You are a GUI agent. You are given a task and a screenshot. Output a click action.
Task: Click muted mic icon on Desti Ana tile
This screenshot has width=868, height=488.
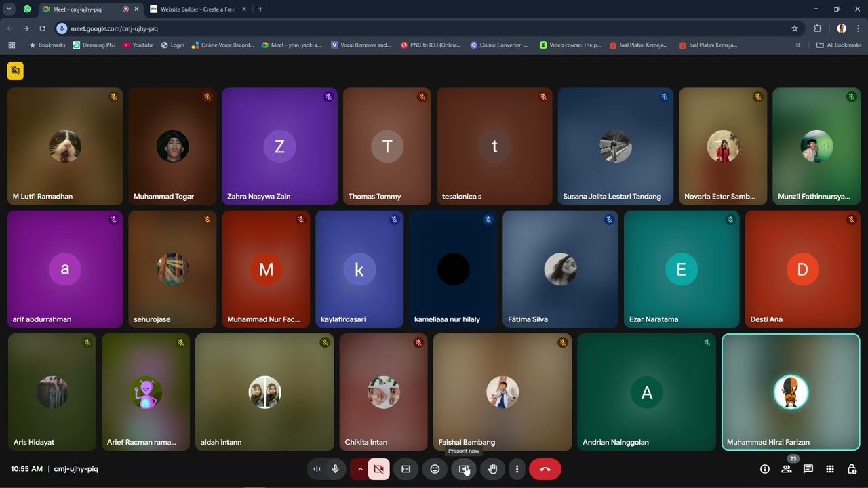[851, 220]
